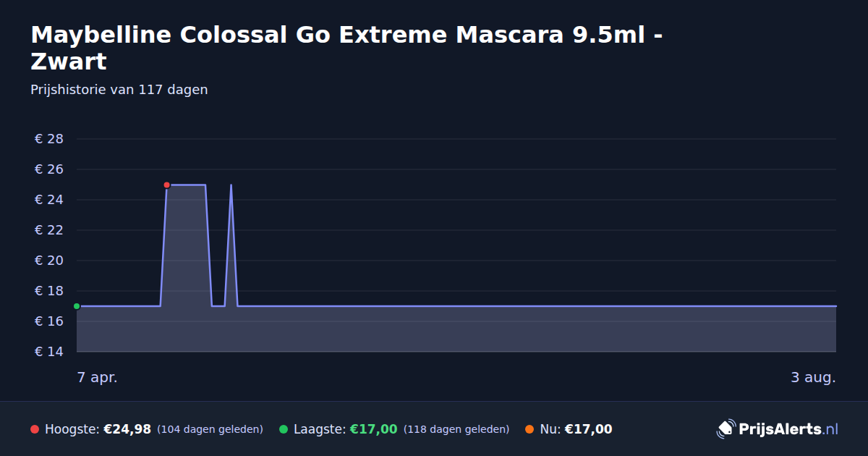Screen dimensions: 868x456
Task: Click the PrijsAlerts tag logo icon
Action: click(726, 429)
